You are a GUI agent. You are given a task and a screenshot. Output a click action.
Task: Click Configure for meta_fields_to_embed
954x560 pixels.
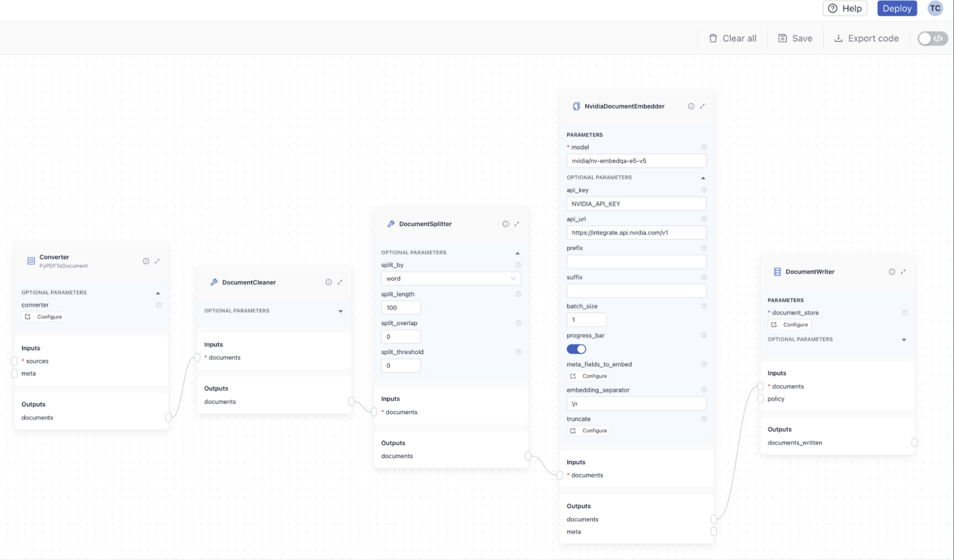click(589, 376)
